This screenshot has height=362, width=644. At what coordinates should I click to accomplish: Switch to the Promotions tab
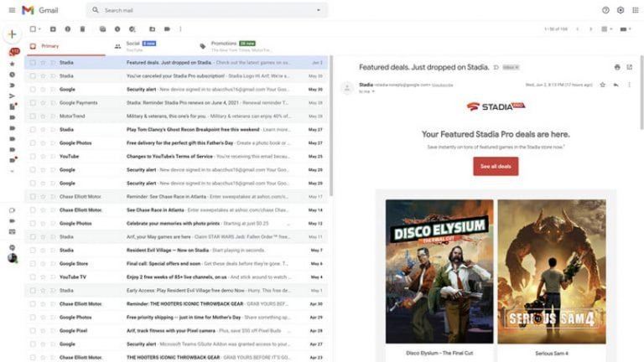(224, 45)
